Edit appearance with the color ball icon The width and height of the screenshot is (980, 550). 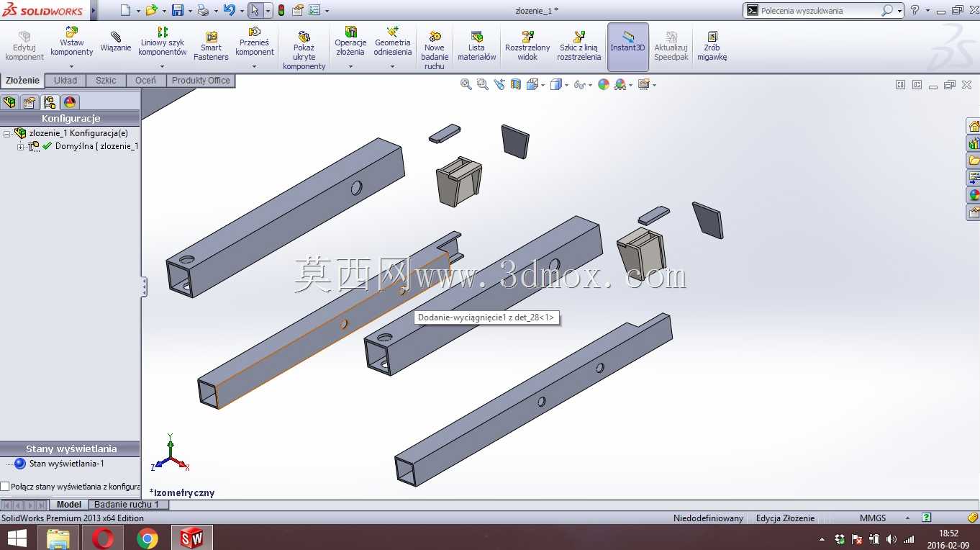pos(604,84)
